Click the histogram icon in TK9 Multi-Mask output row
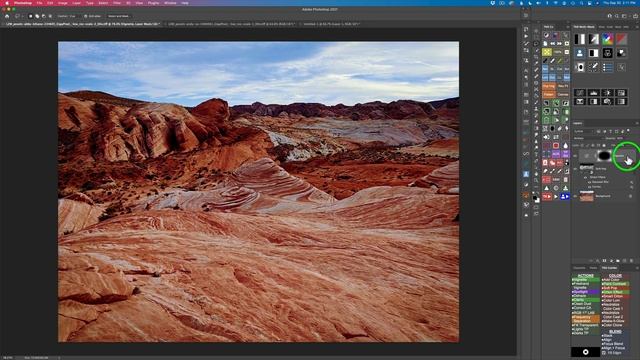This screenshot has width=640, height=360. tap(593, 93)
